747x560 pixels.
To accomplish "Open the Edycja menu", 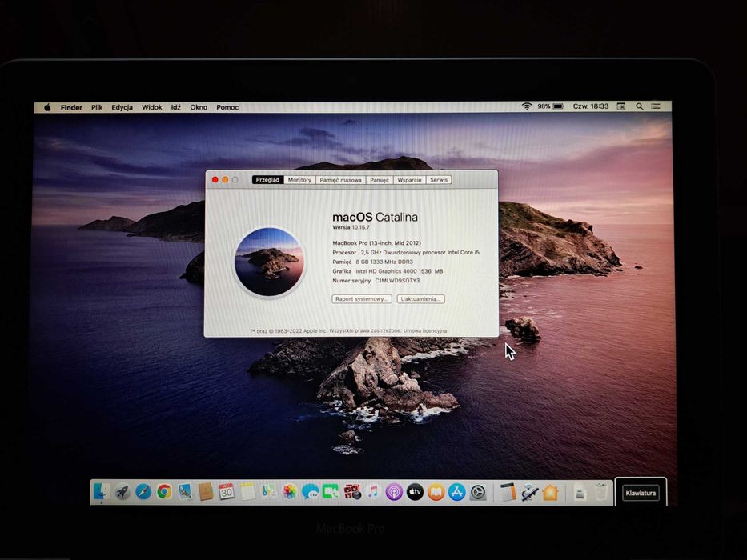I will [122, 108].
